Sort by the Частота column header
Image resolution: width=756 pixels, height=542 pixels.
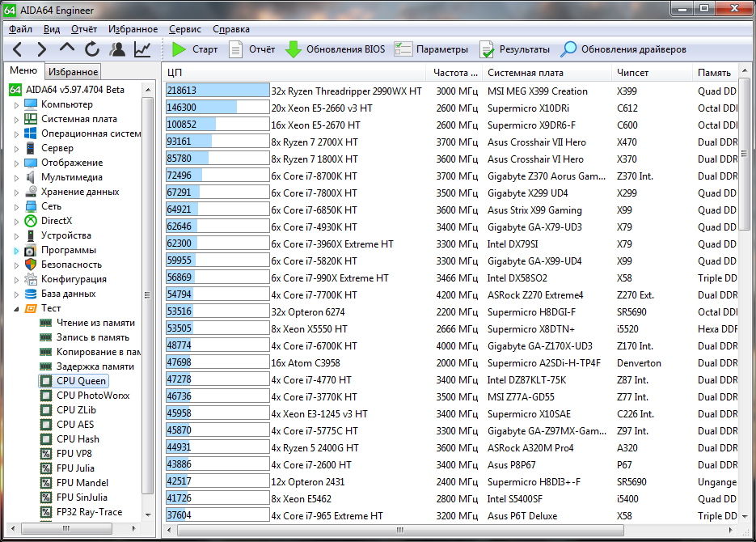tap(455, 72)
